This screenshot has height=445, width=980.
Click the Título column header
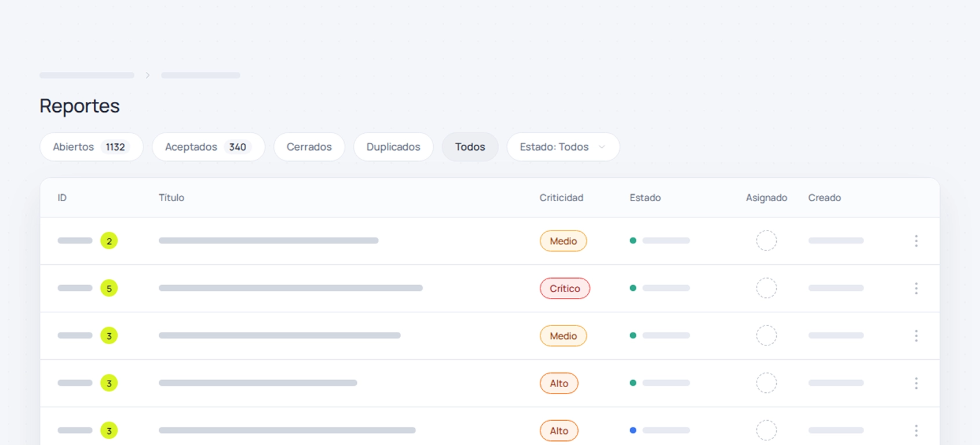coord(171,198)
